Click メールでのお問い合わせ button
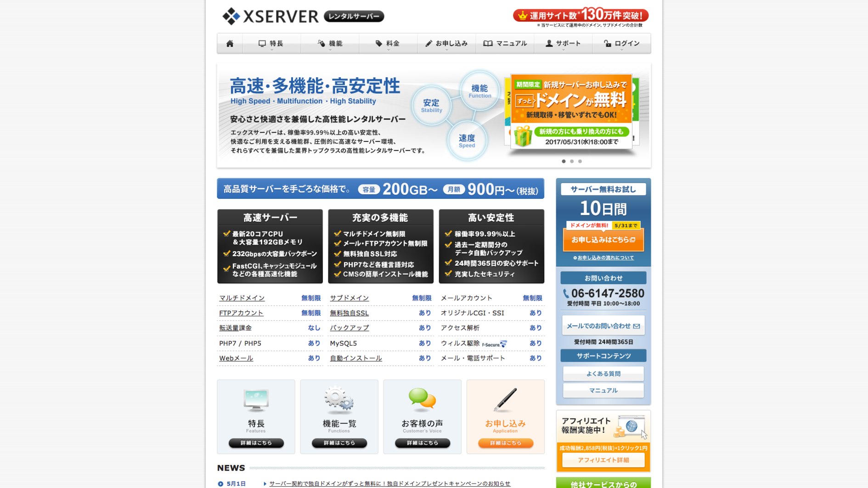Viewport: 868px width, 488px height. (603, 326)
